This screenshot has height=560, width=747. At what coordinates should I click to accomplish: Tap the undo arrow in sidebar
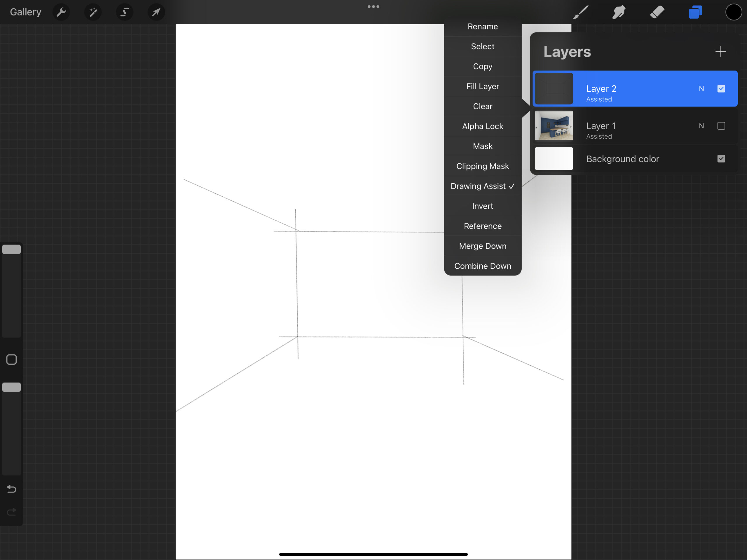(11, 489)
